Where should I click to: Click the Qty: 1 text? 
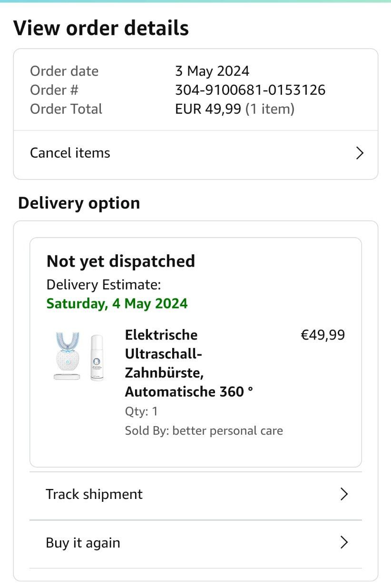(x=141, y=411)
